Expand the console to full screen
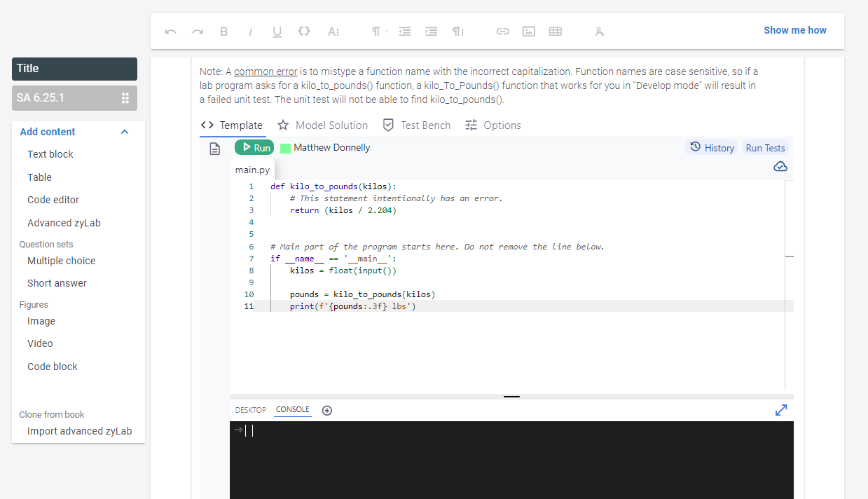 (781, 410)
